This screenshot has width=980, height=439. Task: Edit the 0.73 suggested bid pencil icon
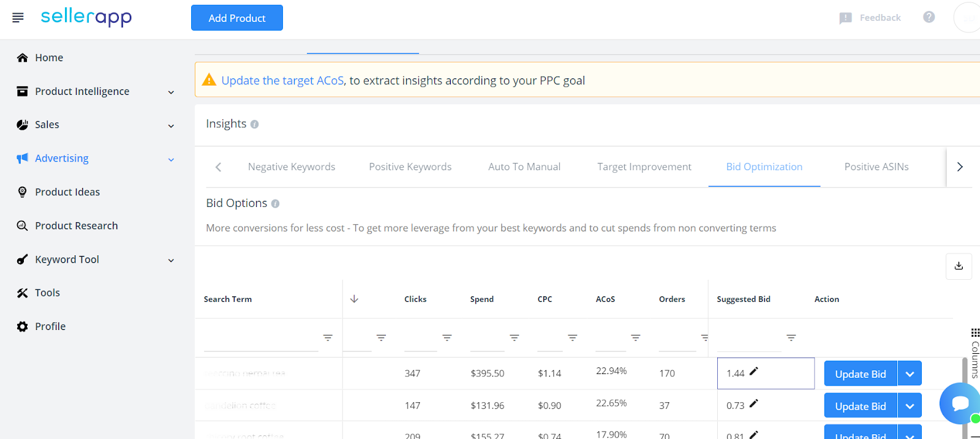(x=754, y=403)
